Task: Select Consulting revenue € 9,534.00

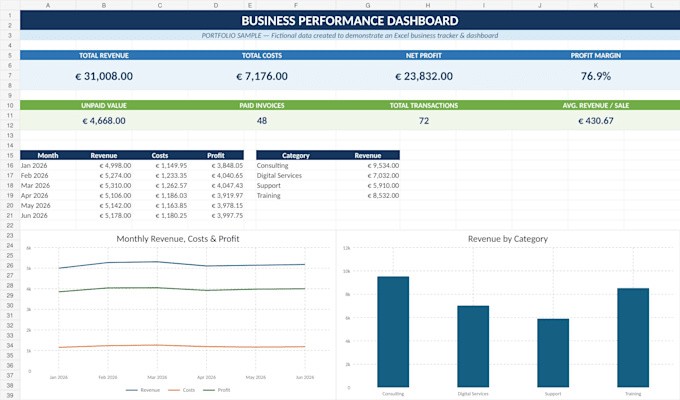Action: (368, 166)
